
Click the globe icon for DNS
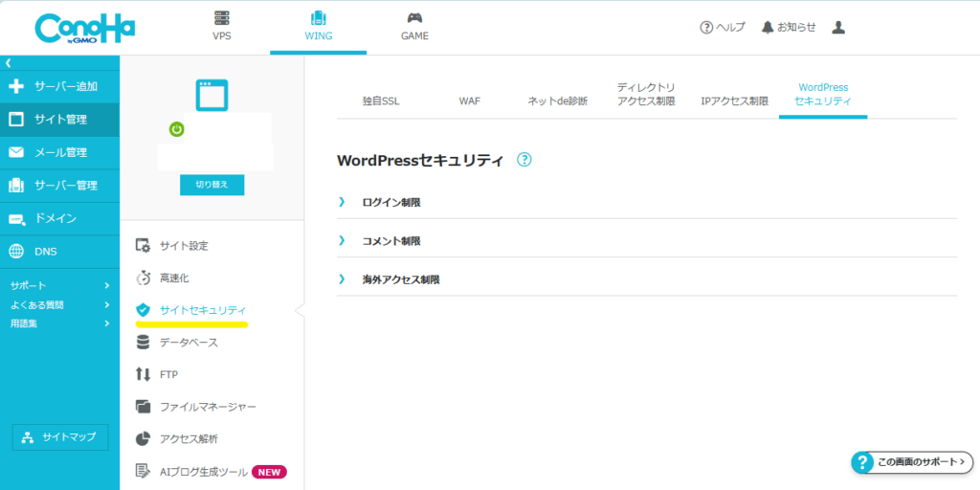[x=17, y=252]
